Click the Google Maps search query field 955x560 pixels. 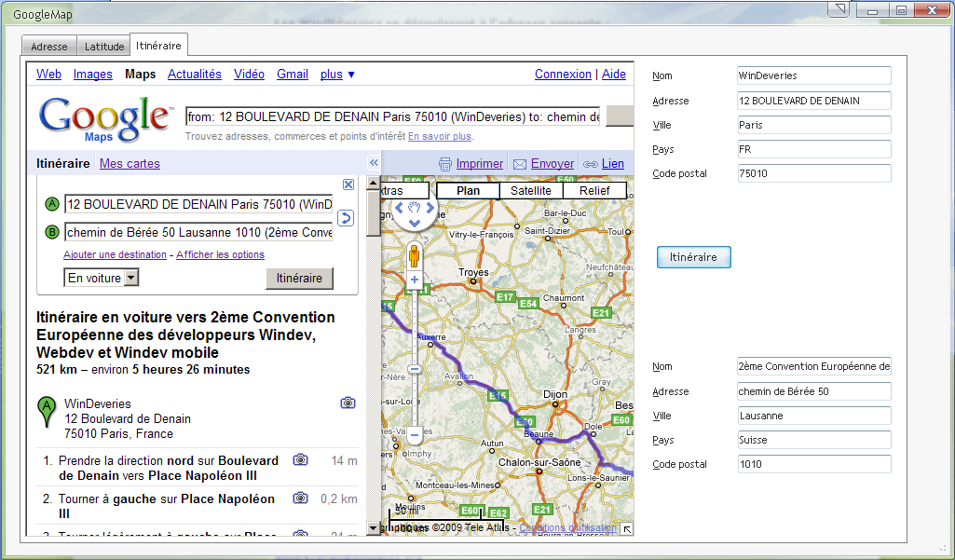(x=393, y=116)
